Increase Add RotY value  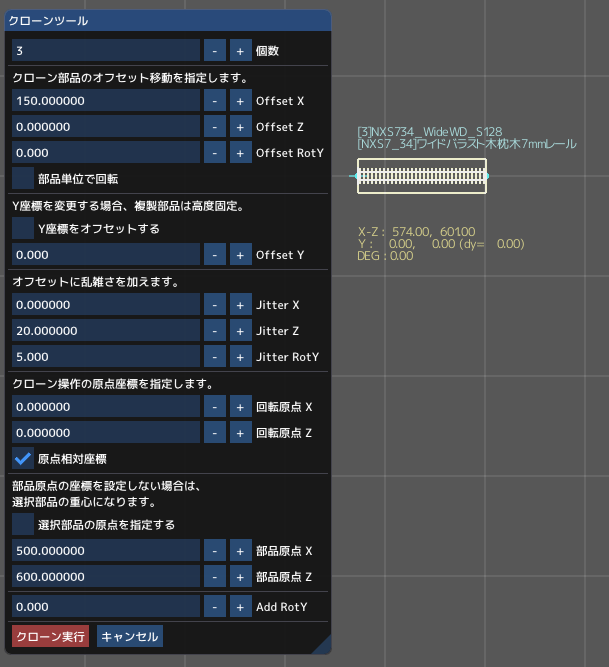241,607
